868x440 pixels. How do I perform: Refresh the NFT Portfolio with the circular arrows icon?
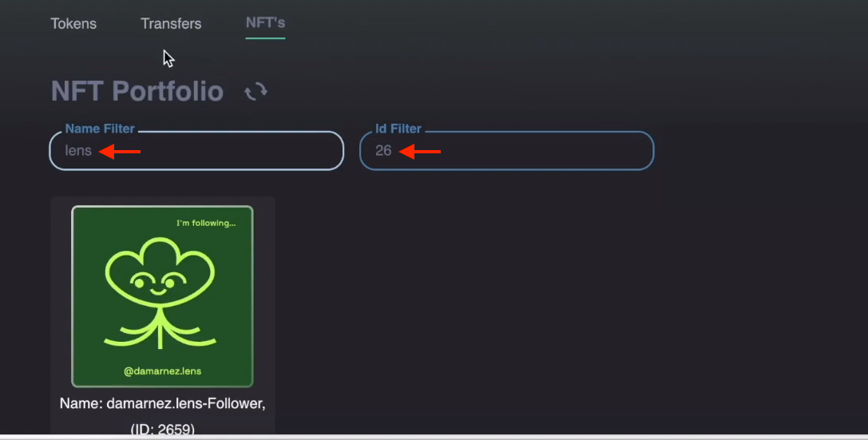(256, 91)
